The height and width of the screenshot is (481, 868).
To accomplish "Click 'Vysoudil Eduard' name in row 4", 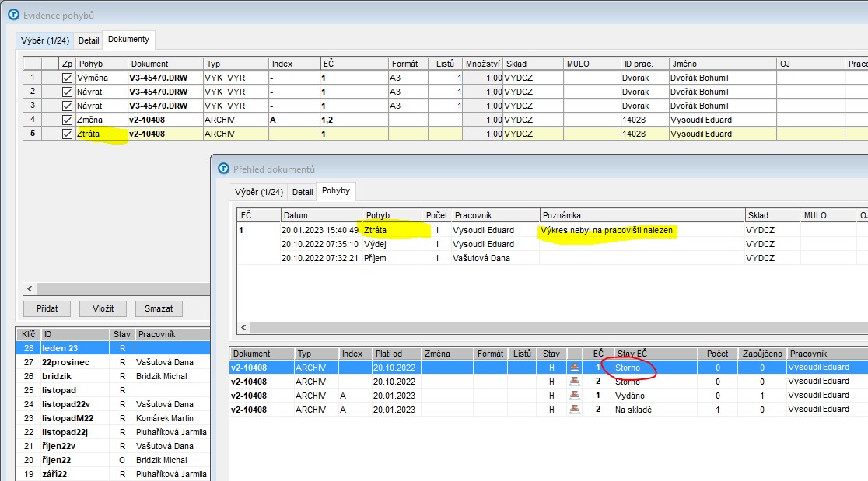I will (x=701, y=120).
